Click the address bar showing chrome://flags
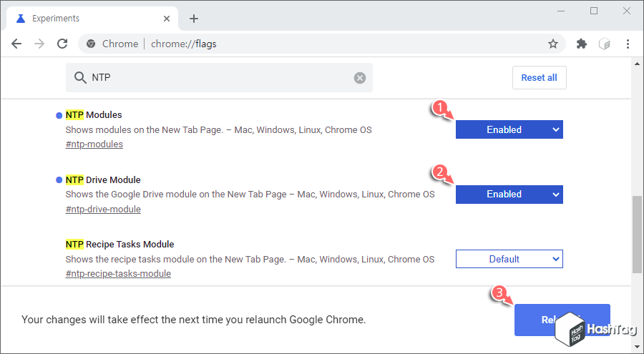The height and width of the screenshot is (354, 644). click(322, 44)
